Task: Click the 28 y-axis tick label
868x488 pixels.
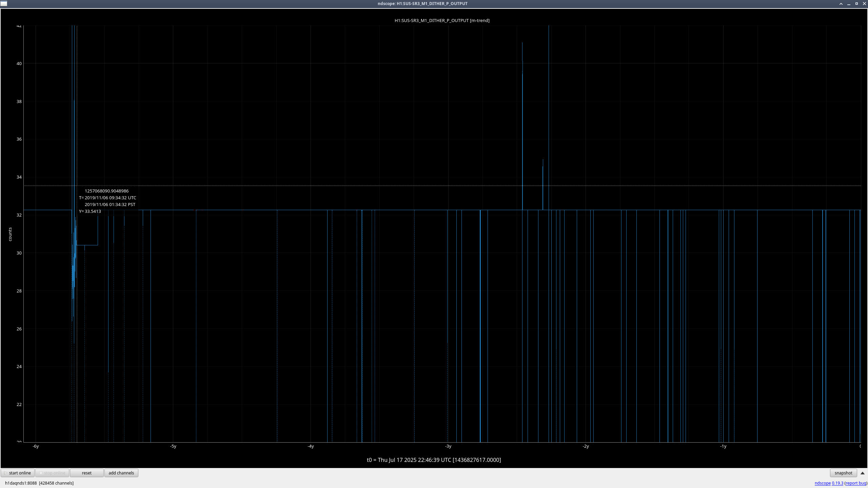Action: point(19,291)
